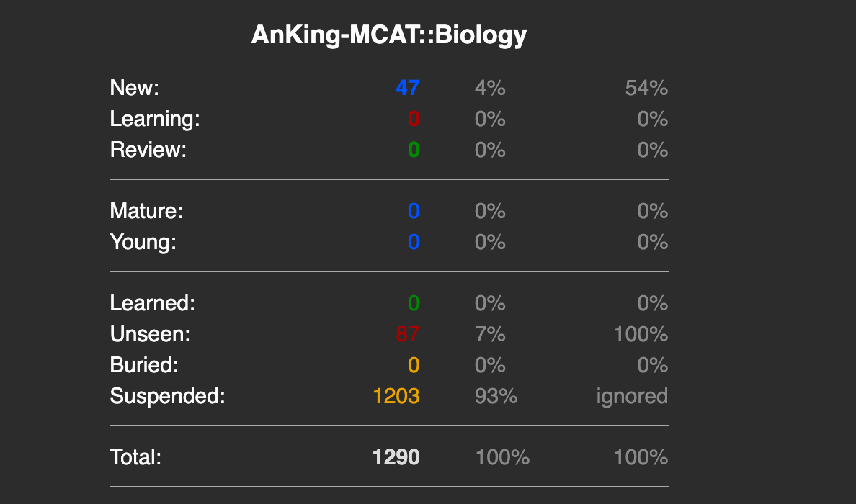Select the 93% Suspended percentage

[x=496, y=396]
